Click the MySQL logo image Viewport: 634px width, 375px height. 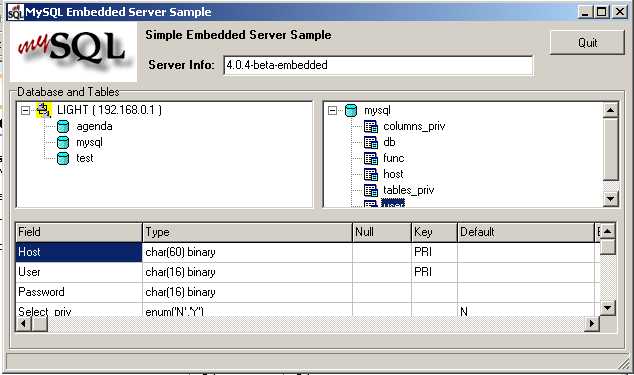pos(73,52)
